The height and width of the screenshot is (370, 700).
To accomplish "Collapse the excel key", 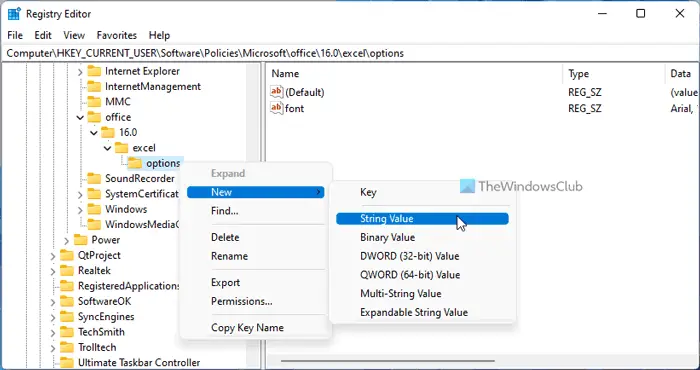I will [107, 148].
